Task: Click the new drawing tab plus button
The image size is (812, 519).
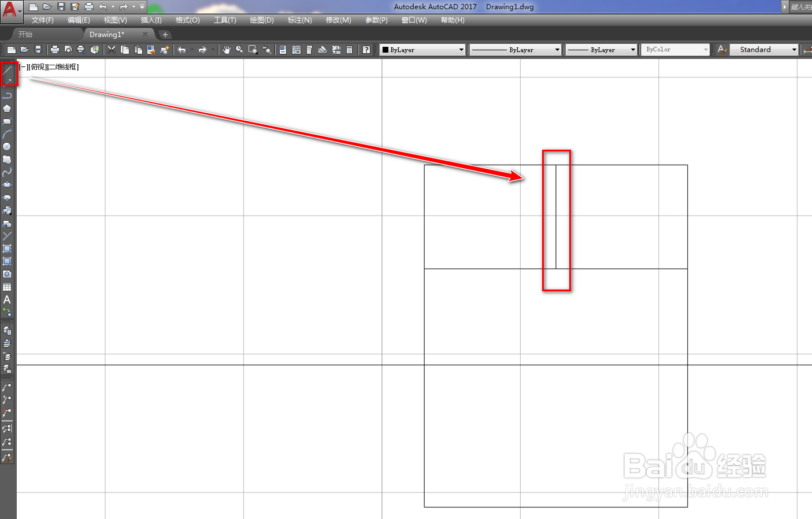Action: coord(165,35)
